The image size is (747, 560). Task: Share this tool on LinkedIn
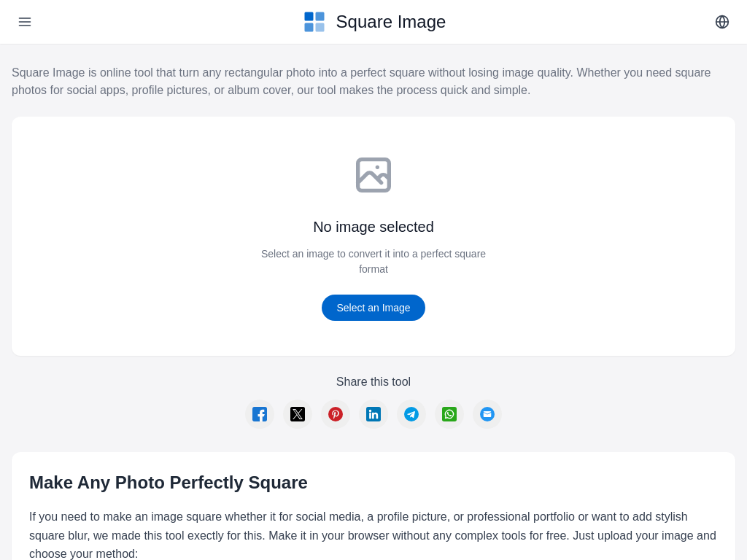point(373,414)
